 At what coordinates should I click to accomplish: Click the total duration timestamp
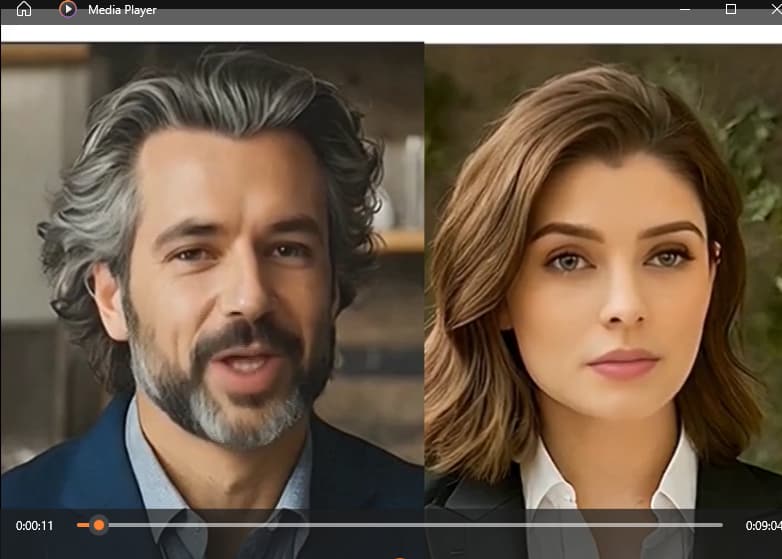763,526
